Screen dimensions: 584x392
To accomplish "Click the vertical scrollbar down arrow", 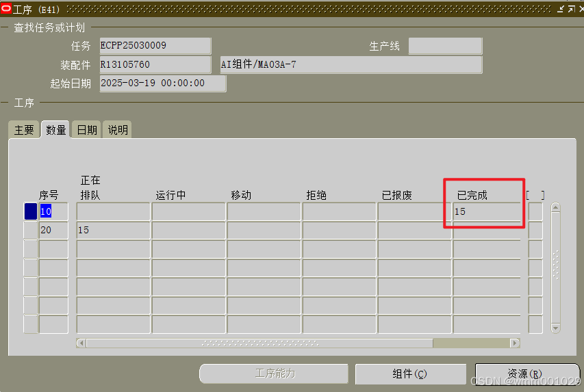I will click(555, 328).
